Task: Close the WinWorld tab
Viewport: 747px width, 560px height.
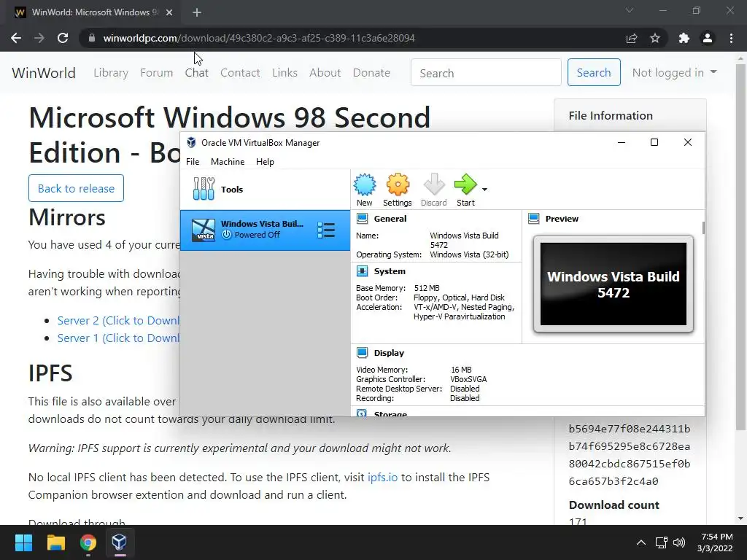Action: [169, 12]
